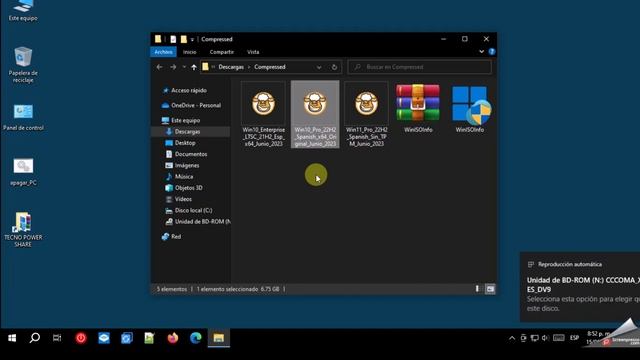640x360 pixels.
Task: Switch to details view in status bar
Action: (477, 289)
